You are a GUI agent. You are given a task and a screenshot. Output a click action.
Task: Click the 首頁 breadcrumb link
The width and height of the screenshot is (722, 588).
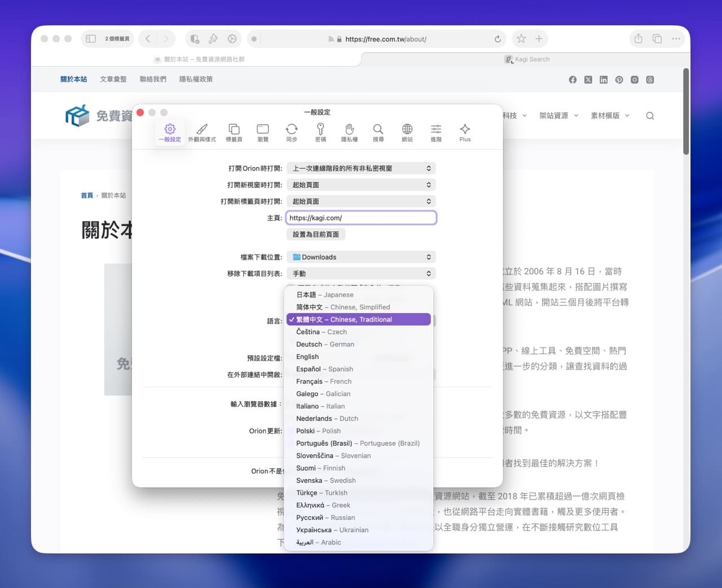[87, 195]
